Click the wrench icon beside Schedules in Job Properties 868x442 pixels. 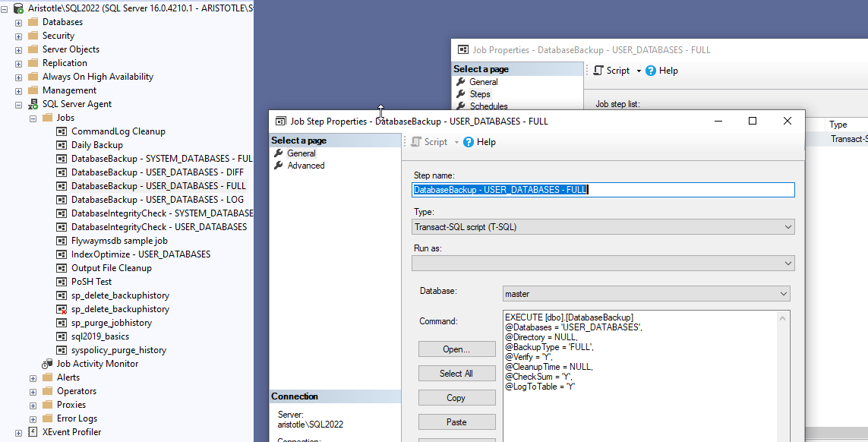(x=460, y=106)
